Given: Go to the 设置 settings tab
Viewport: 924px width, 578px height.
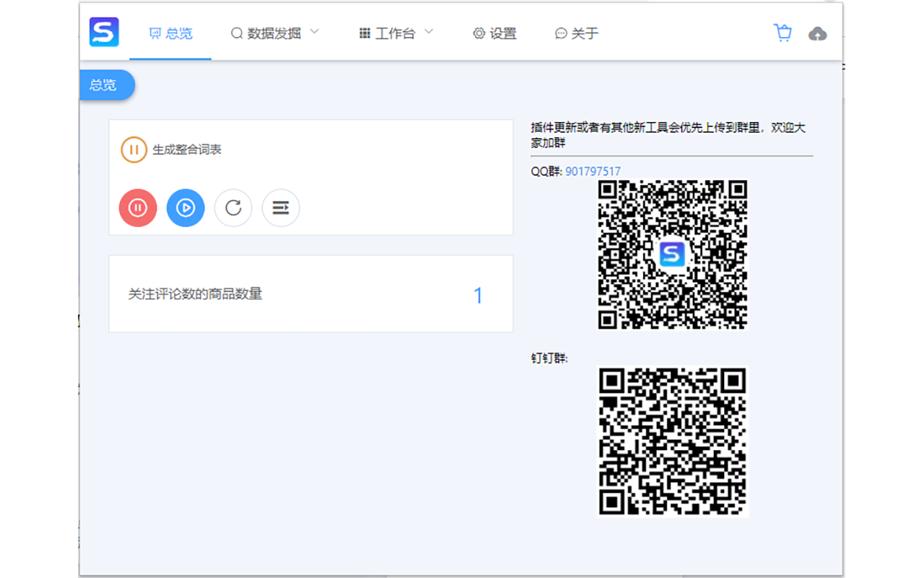Looking at the screenshot, I should pos(494,33).
